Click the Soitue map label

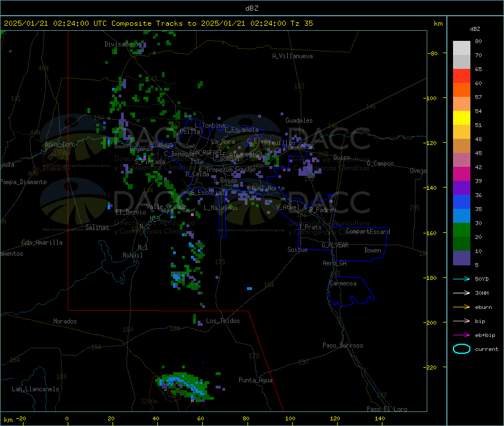tap(297, 250)
